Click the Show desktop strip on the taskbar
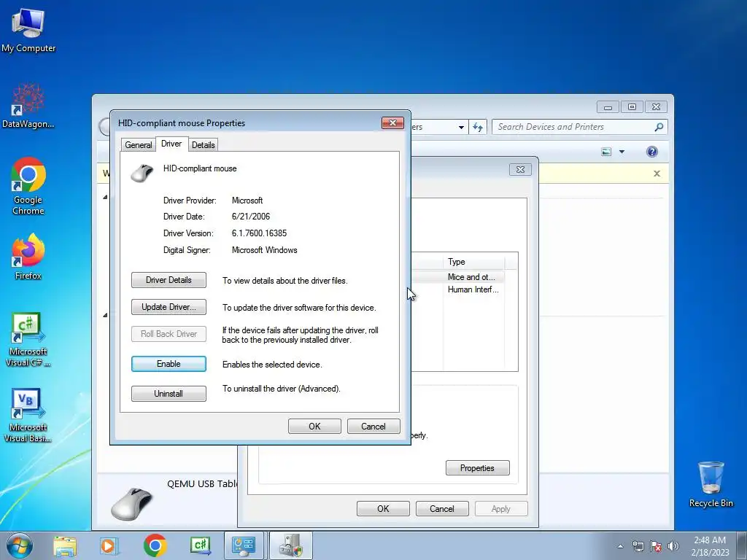The height and width of the screenshot is (560, 747). click(x=742, y=545)
